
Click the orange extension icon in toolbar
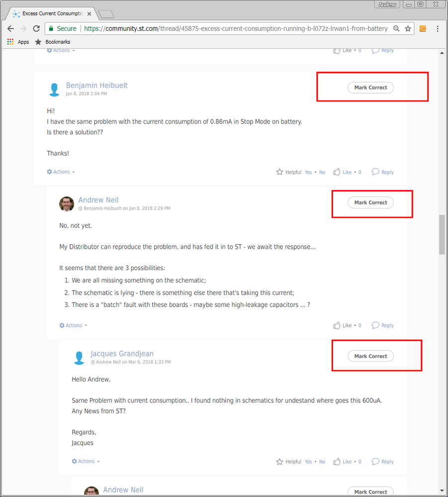(x=423, y=28)
